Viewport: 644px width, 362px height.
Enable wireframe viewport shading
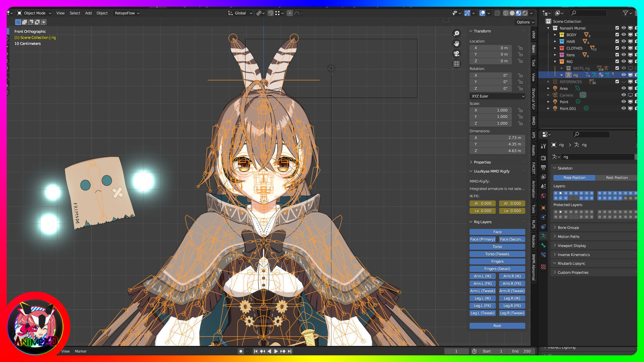pos(506,13)
